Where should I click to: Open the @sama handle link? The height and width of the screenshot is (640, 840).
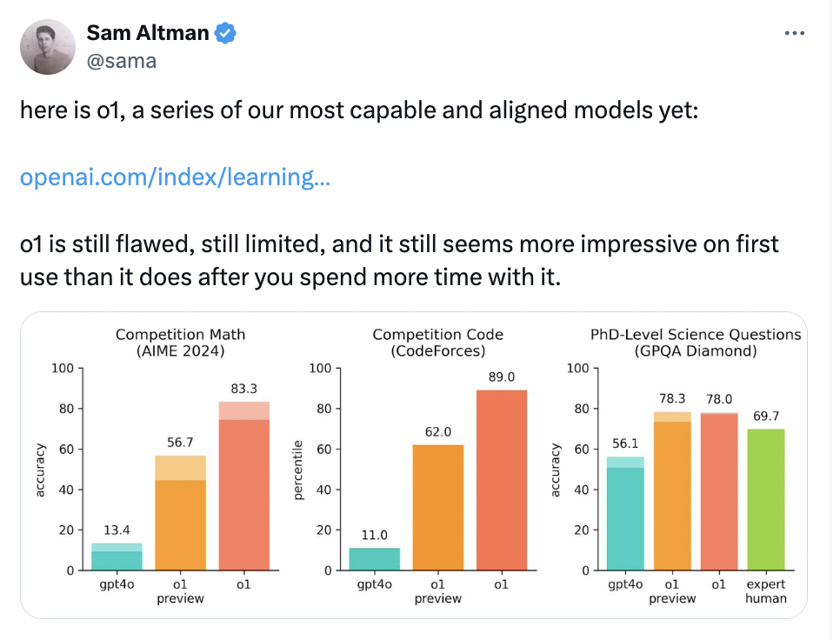point(121,61)
